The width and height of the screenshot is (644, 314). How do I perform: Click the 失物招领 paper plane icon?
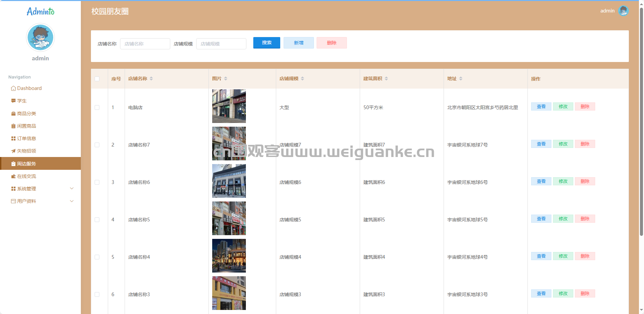13,151
